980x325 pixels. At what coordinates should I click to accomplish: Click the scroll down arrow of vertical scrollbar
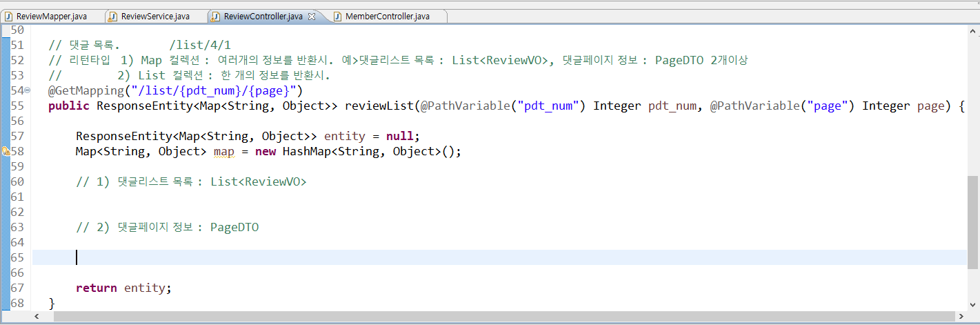(x=973, y=304)
